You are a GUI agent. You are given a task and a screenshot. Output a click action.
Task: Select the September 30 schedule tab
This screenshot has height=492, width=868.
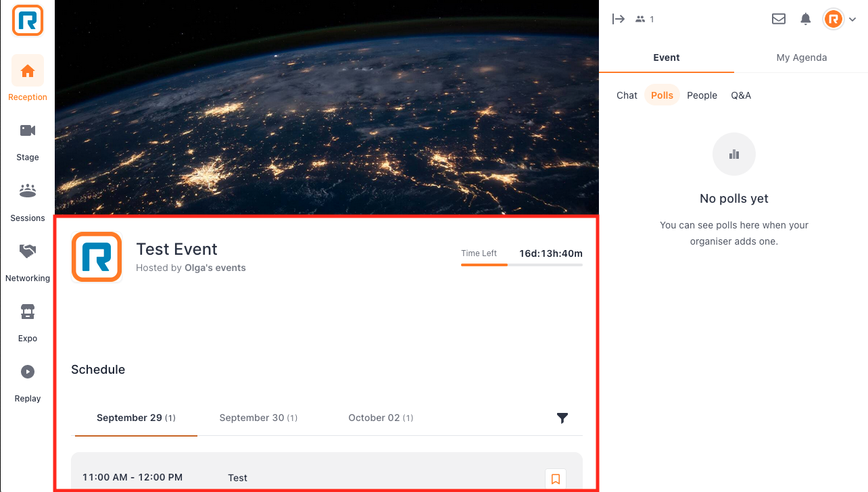pos(258,418)
